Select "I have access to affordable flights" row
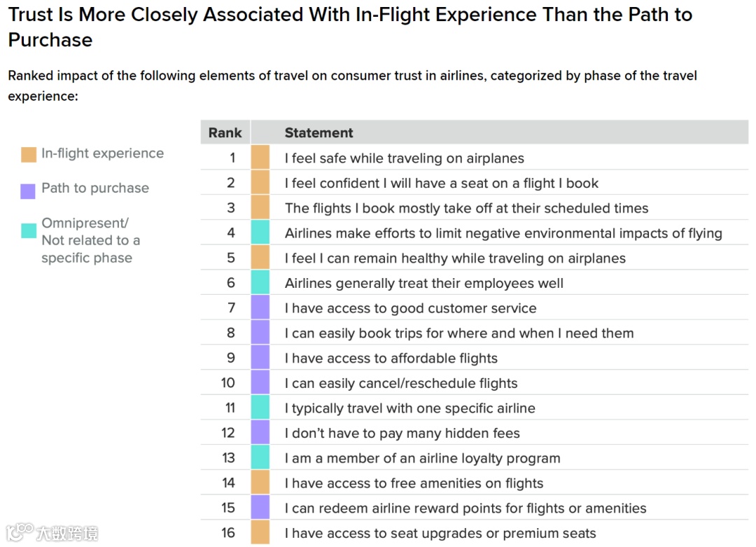Screen dimensions: 756x547 (391, 358)
